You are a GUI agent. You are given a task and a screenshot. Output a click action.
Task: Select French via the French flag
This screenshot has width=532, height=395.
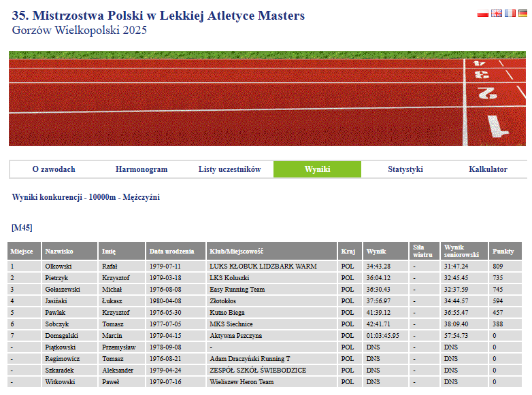(x=510, y=14)
